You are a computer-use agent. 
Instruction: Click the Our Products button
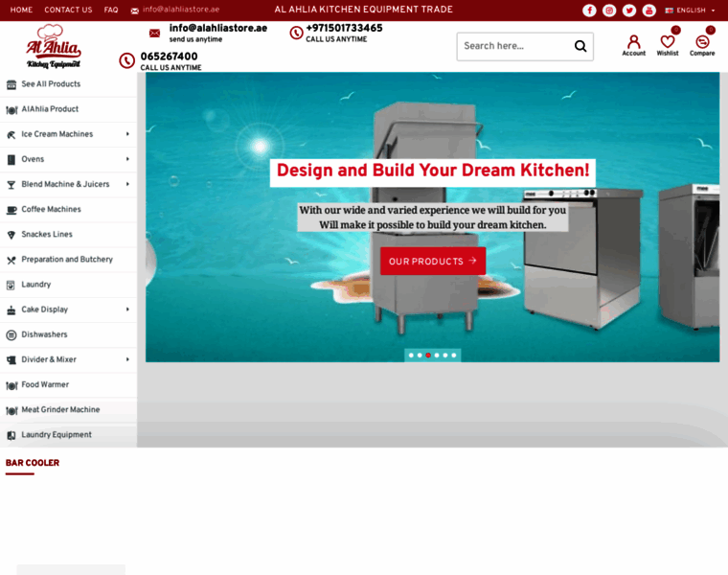[x=432, y=261]
